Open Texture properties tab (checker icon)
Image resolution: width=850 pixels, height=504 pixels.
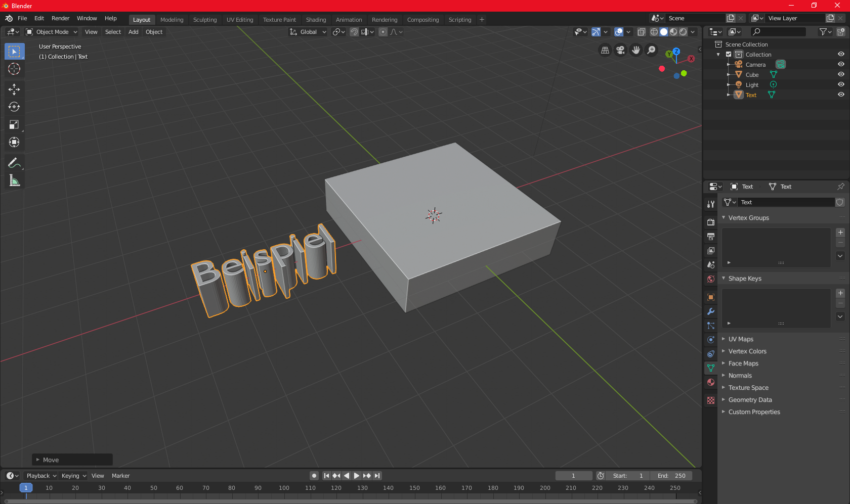(711, 400)
